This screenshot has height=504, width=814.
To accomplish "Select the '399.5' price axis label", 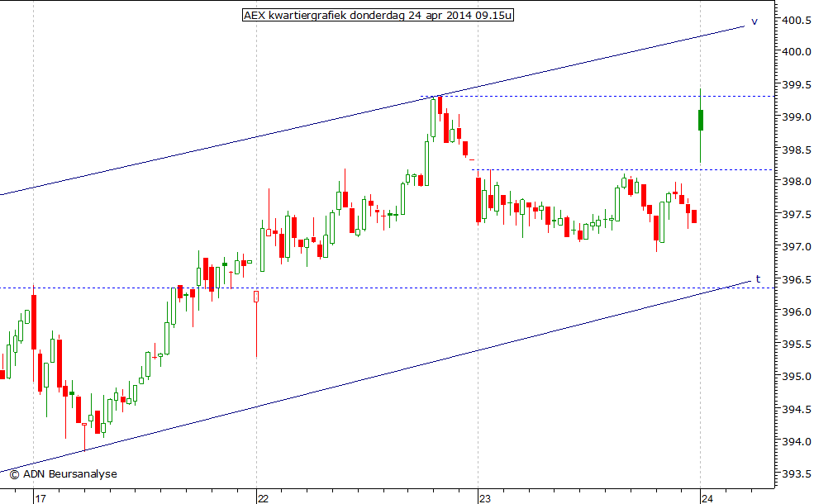I will [x=797, y=84].
